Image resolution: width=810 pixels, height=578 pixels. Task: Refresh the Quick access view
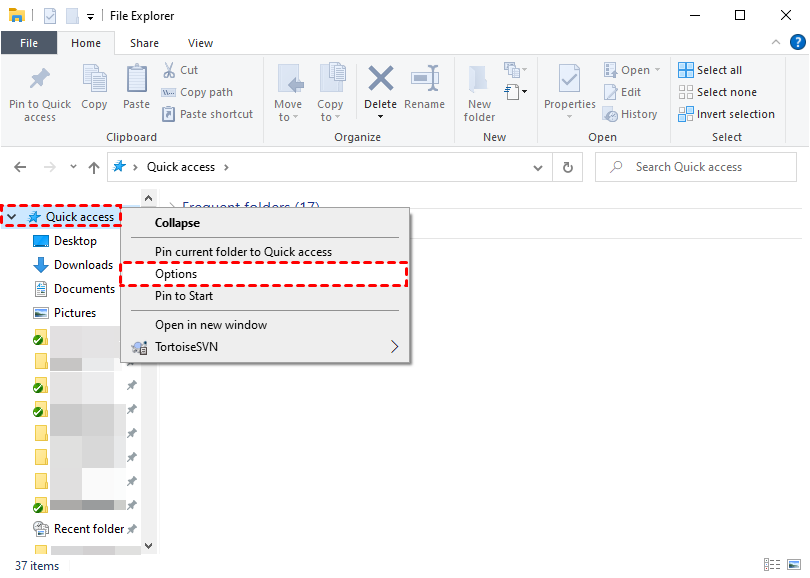click(x=568, y=167)
